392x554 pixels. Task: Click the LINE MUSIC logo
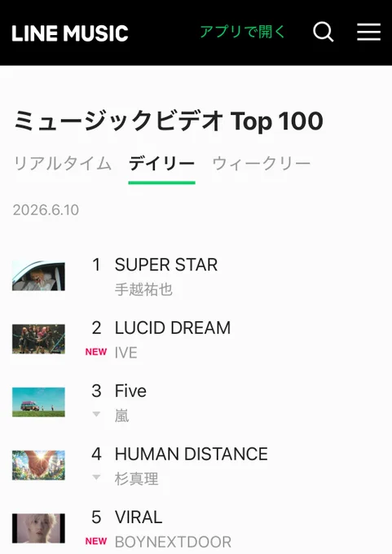(70, 33)
